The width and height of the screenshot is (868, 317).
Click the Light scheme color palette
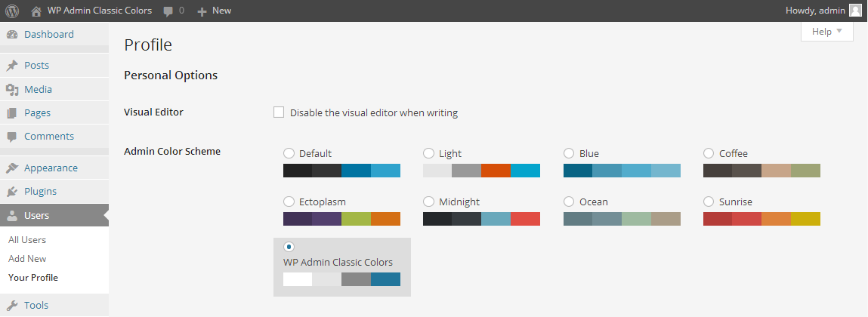click(482, 171)
